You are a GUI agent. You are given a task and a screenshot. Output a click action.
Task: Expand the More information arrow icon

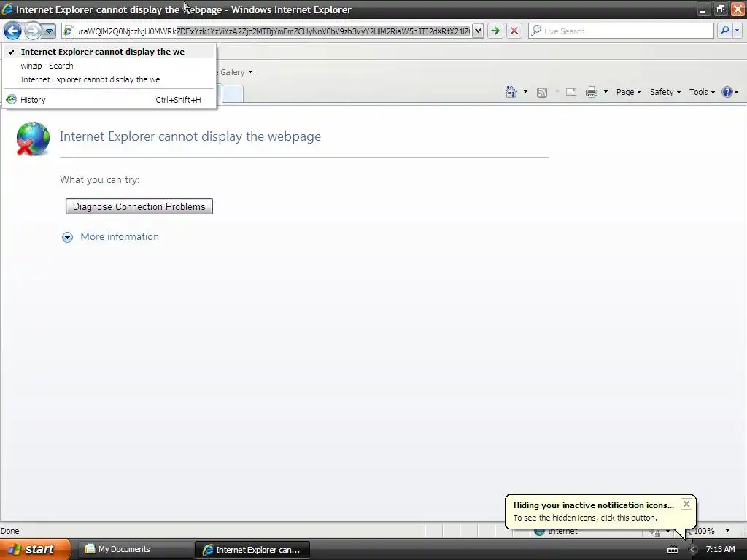click(x=68, y=237)
